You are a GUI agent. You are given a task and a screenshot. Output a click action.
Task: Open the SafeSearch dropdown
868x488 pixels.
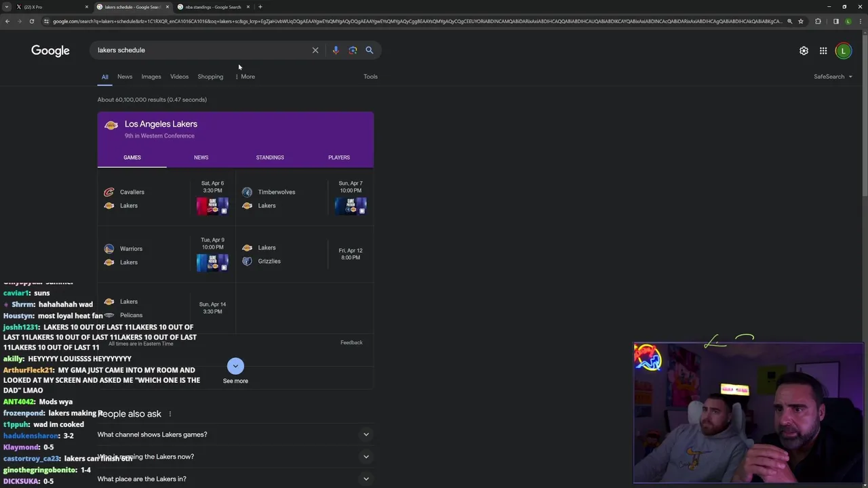(x=833, y=77)
